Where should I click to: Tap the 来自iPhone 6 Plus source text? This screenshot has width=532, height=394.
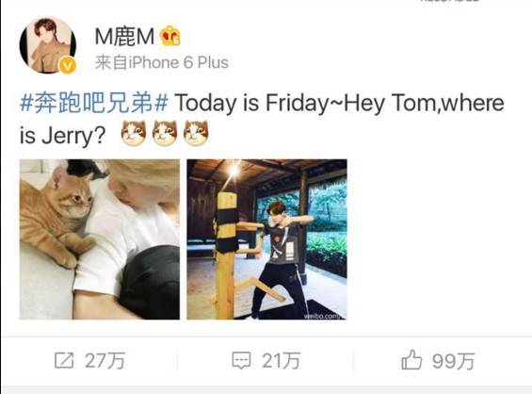click(162, 63)
